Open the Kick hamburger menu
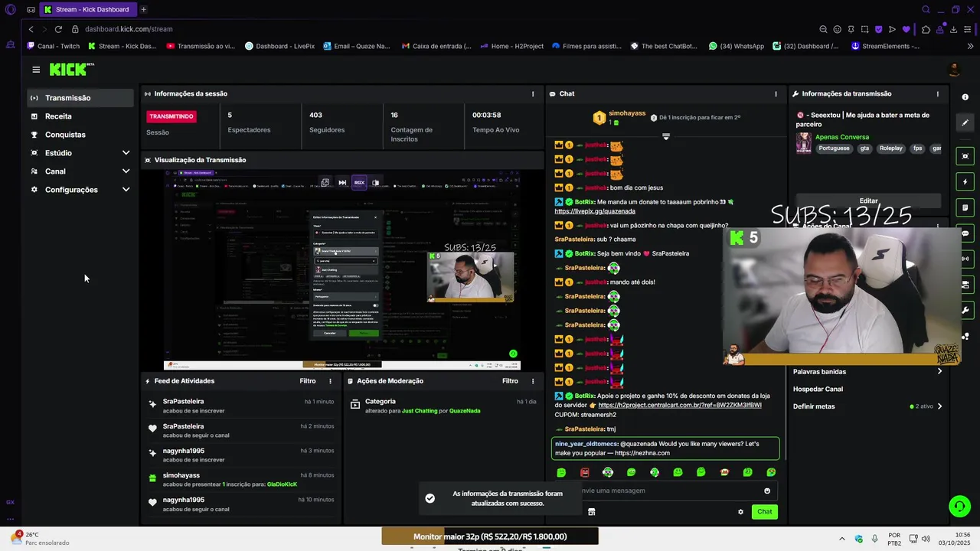This screenshot has height=551, width=980. pyautogui.click(x=36, y=70)
